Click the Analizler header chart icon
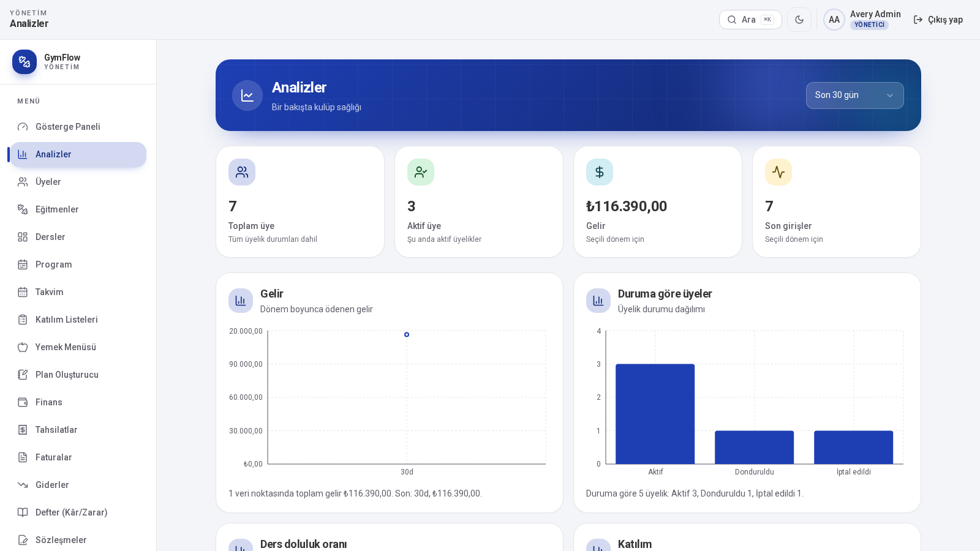980x551 pixels. coord(247,96)
